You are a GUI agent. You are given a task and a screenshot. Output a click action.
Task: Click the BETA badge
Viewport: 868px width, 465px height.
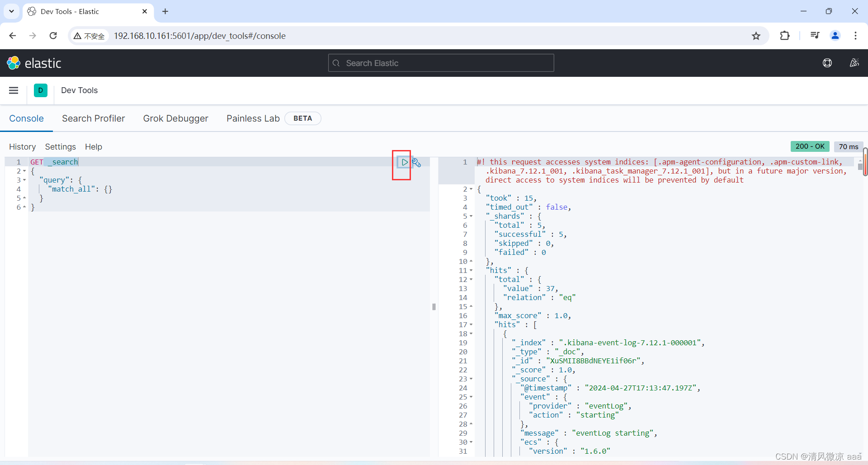302,118
